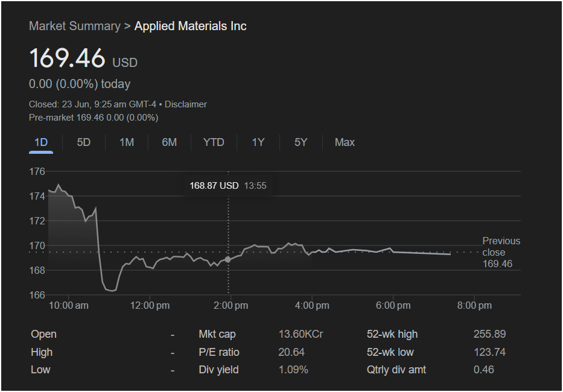Viewport: 563px width, 392px height.
Task: Click the Pre-market 169.46 line
Action: pos(94,118)
